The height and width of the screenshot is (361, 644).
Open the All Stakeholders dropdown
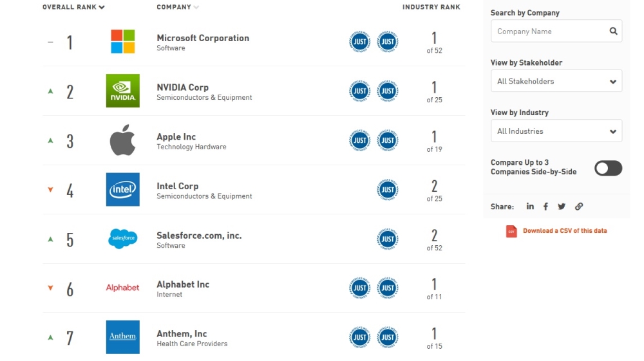coord(556,81)
